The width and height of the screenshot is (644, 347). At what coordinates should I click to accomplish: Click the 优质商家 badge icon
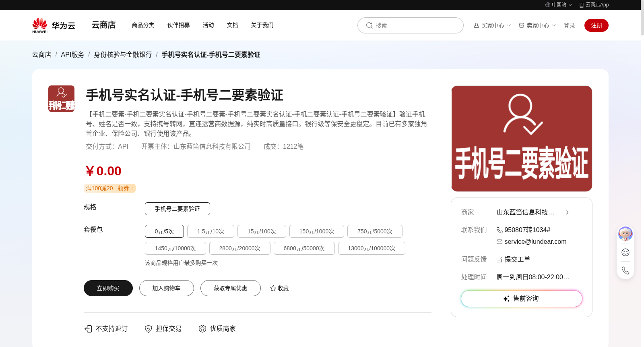click(x=202, y=329)
